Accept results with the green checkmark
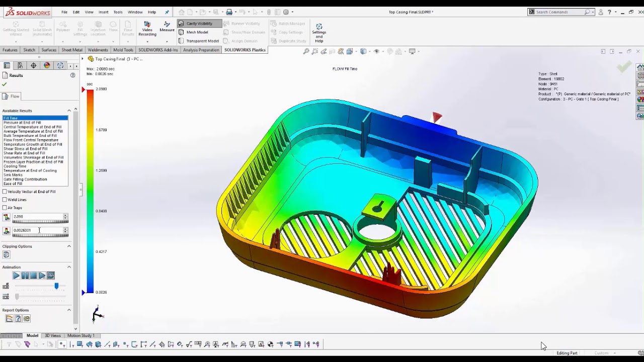 pyautogui.click(x=5, y=84)
